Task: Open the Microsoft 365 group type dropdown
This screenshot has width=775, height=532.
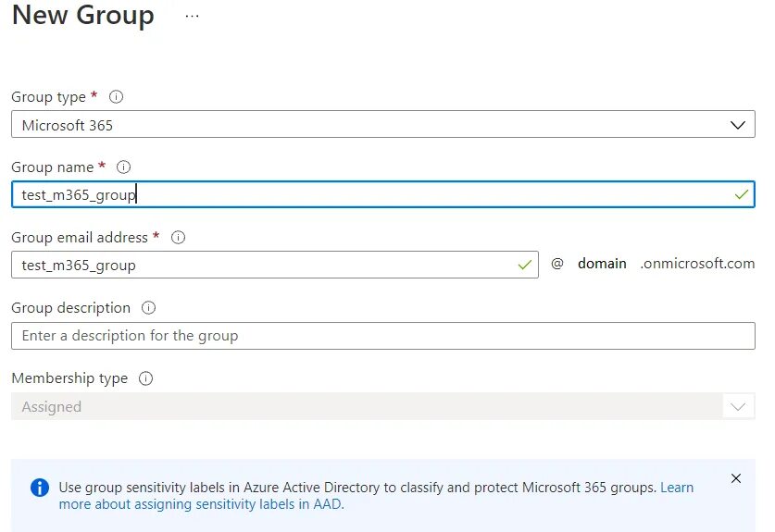Action: tap(383, 124)
